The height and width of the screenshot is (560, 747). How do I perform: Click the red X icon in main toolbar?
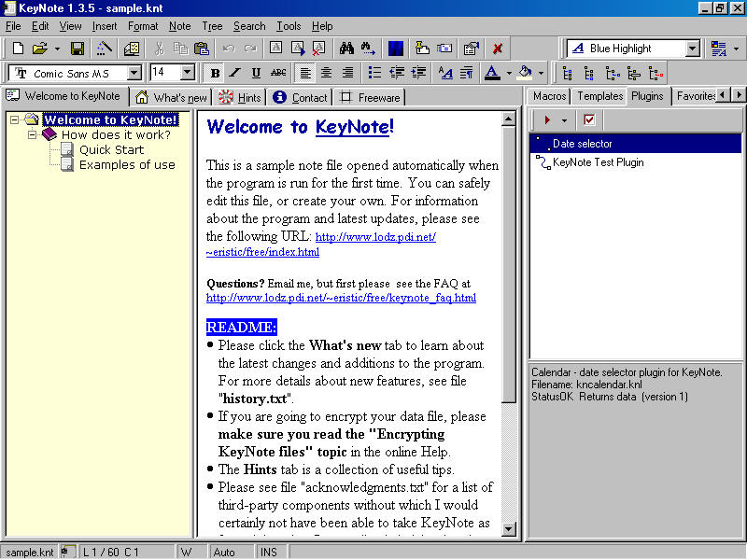click(498, 49)
